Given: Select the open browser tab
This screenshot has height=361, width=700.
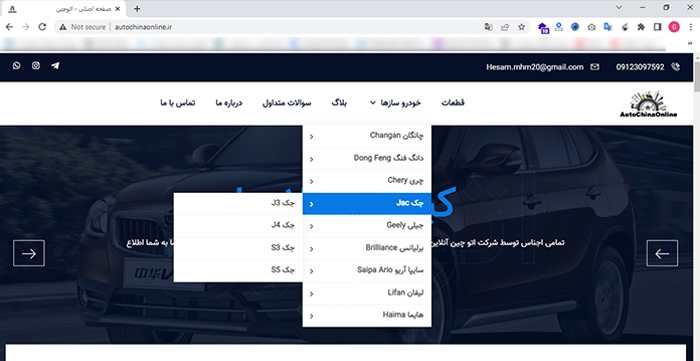Looking at the screenshot, I should [65, 9].
